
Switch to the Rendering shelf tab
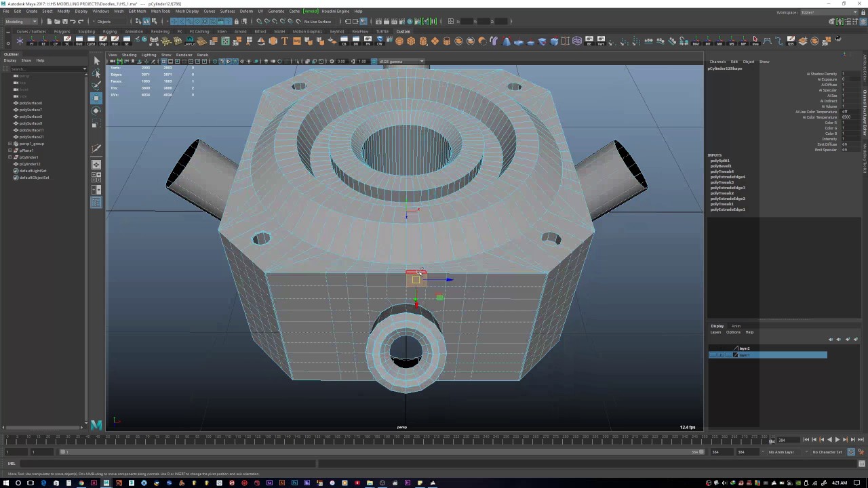160,31
